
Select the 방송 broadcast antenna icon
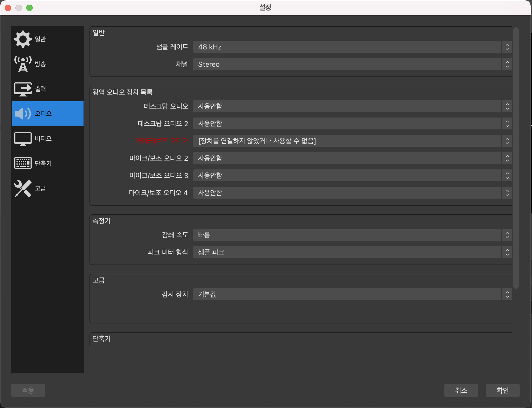(23, 64)
